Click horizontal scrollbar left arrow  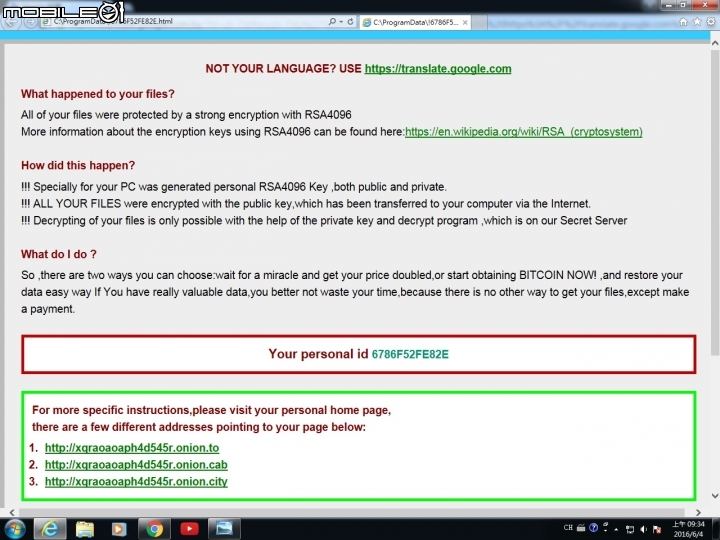pyautogui.click(x=12, y=512)
